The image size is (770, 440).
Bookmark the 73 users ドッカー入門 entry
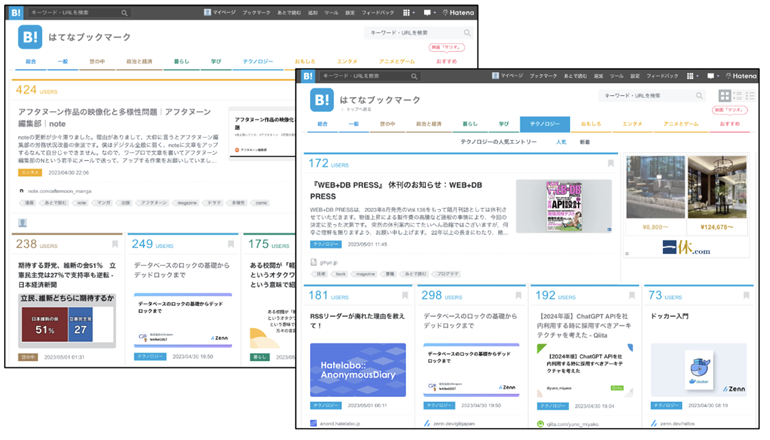[x=746, y=296]
